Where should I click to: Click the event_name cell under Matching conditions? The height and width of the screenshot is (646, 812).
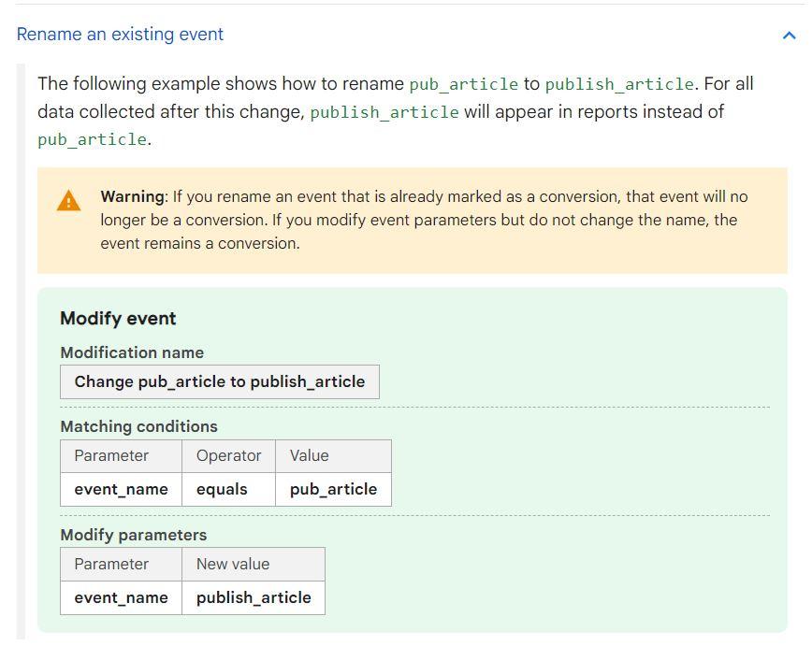point(122,489)
